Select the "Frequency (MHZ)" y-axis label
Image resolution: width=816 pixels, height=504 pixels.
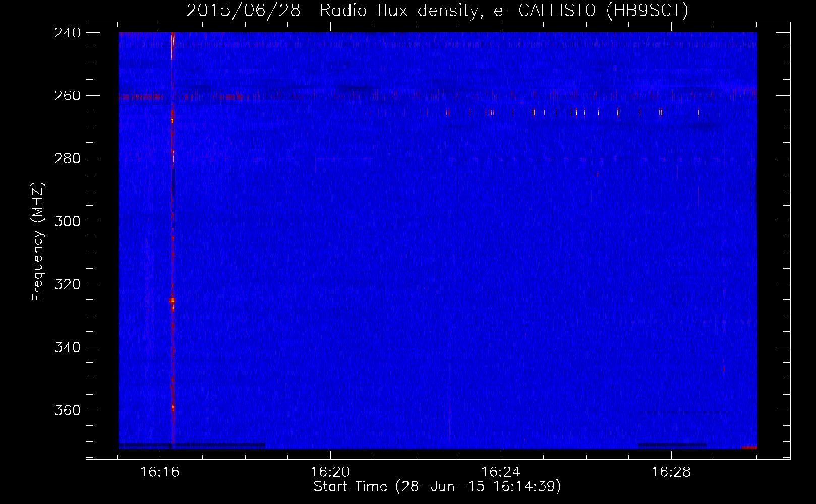pos(38,241)
